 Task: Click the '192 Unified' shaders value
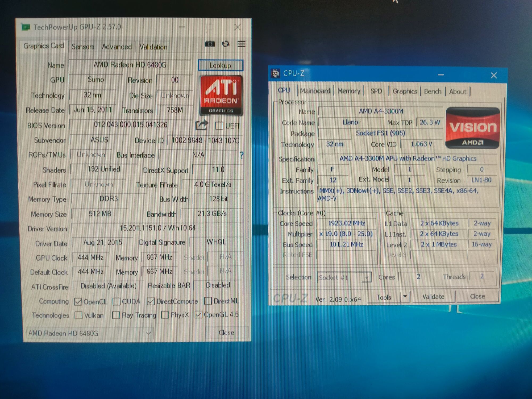[104, 169]
